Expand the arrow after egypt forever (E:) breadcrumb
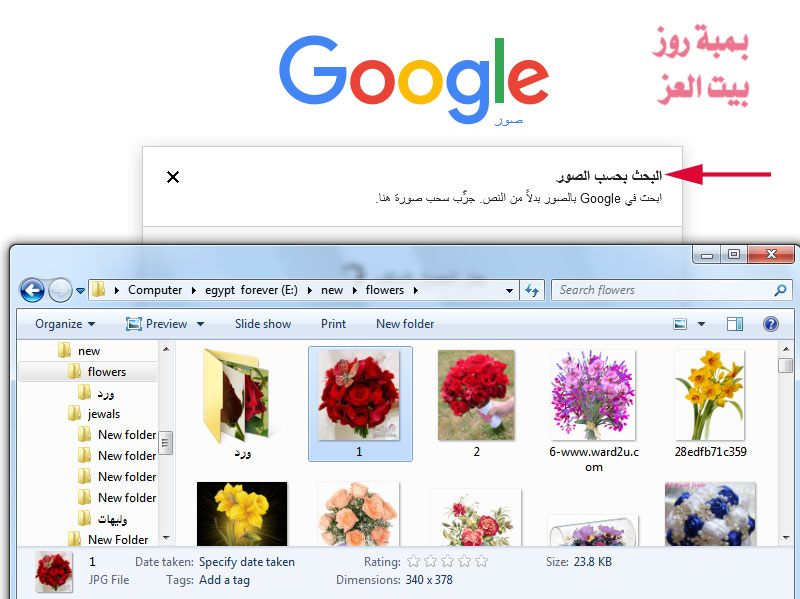Viewport: 800px width, 599px height. click(x=309, y=290)
